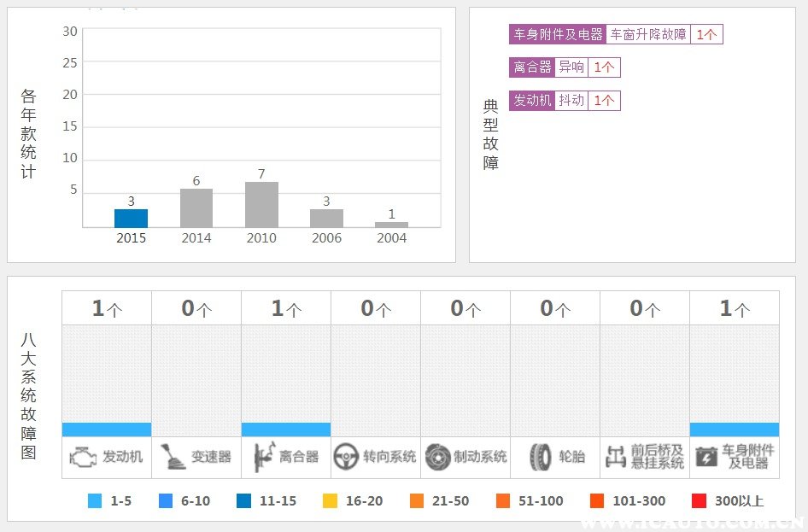Image resolution: width=808 pixels, height=532 pixels.
Task: Select the 2014 model year bar
Action: (x=196, y=208)
